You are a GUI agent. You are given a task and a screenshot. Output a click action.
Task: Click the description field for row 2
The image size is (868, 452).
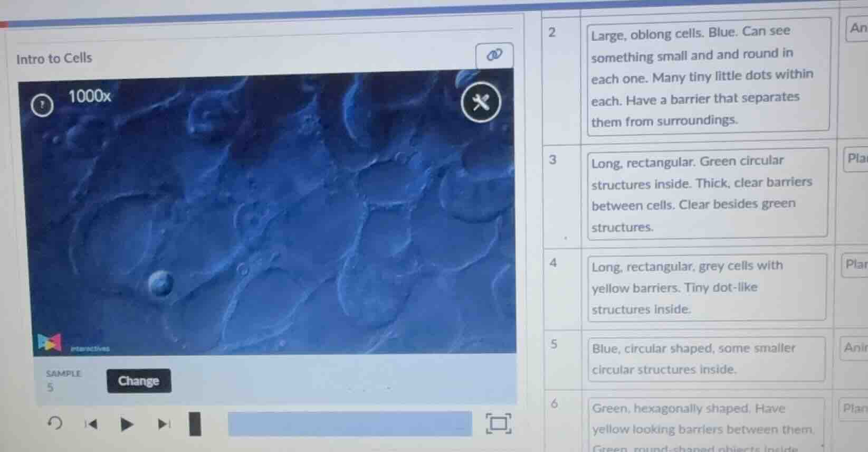708,76
